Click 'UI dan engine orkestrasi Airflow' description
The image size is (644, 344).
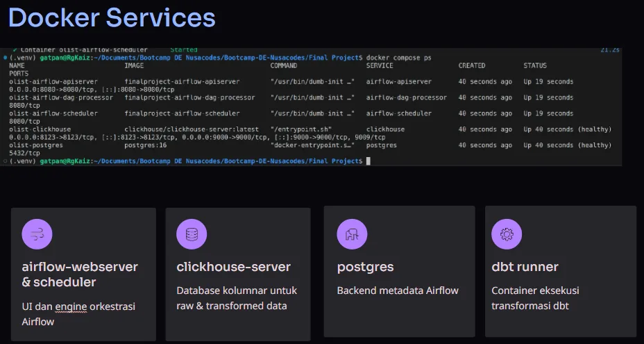tap(78, 314)
